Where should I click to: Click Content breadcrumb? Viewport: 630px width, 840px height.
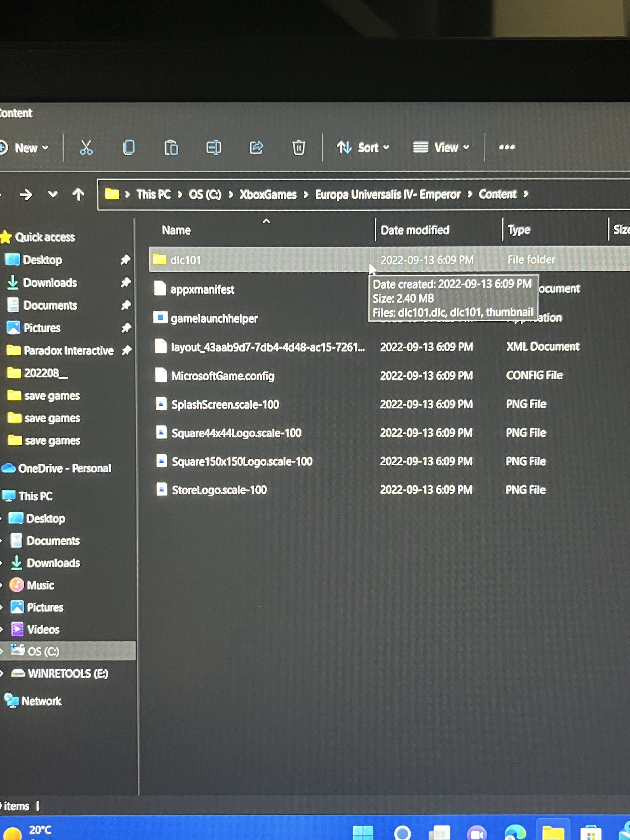coord(497,194)
